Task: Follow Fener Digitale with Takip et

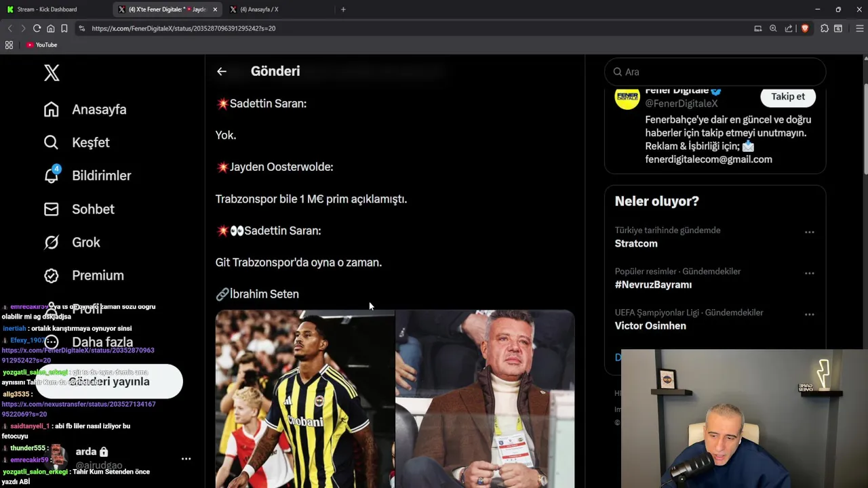Action: [x=788, y=96]
